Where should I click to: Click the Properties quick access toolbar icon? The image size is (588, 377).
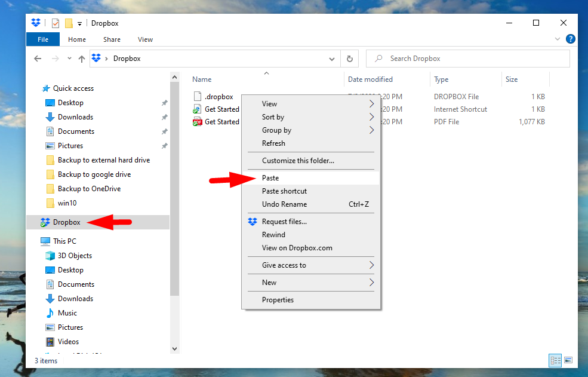[x=56, y=23]
